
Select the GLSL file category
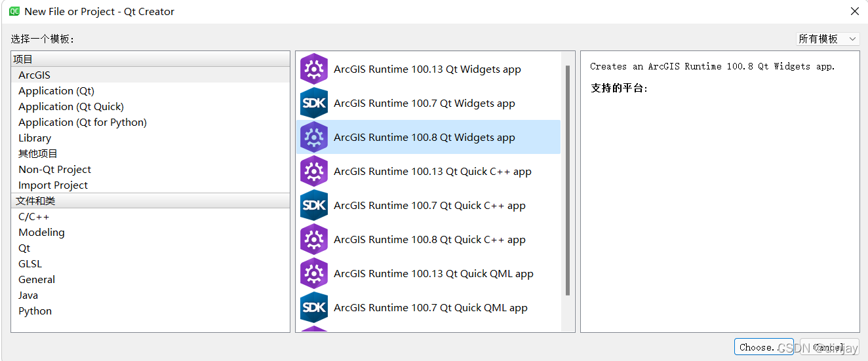150,263
